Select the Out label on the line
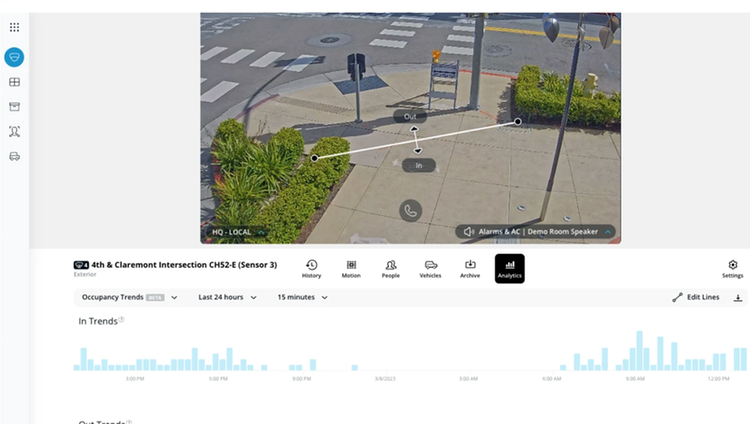Viewport: 750px width, 424px height. point(410,116)
